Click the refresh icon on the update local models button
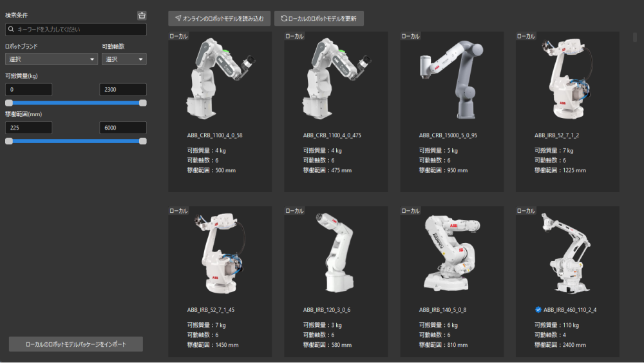 [x=284, y=18]
